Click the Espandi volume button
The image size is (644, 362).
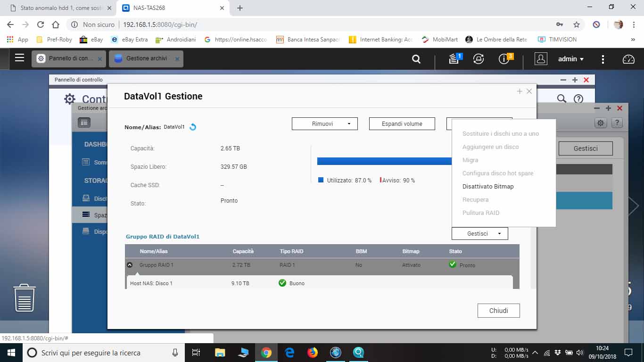[x=402, y=123]
